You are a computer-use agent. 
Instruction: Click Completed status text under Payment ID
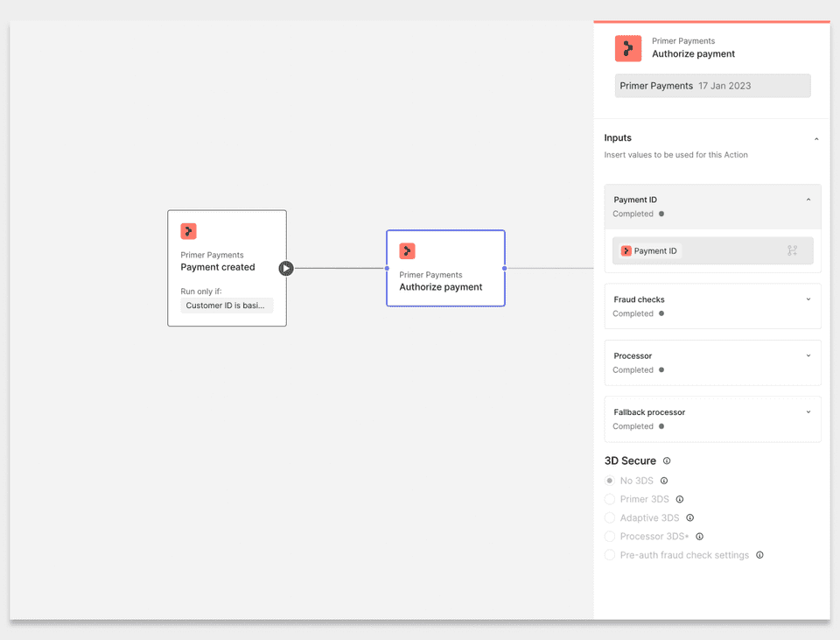click(x=633, y=214)
